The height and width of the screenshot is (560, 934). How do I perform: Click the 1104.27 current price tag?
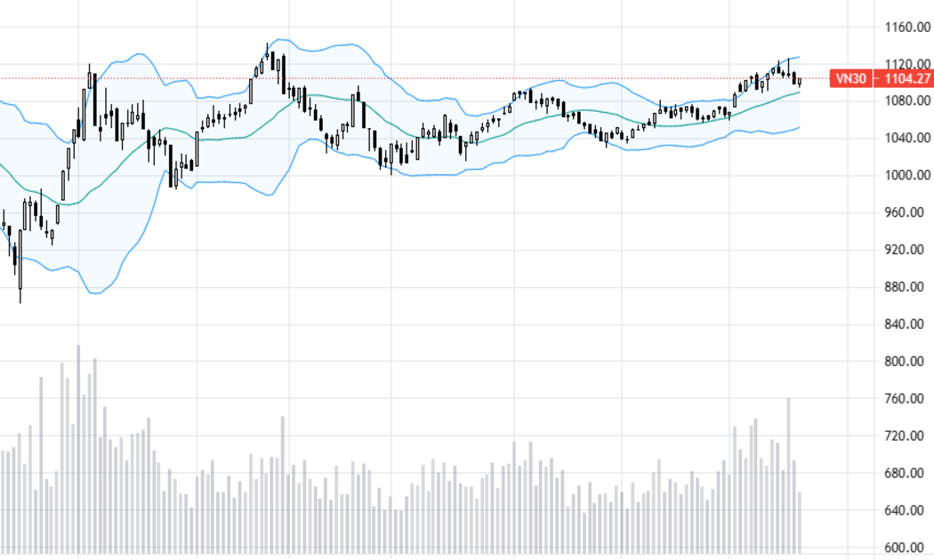[x=903, y=78]
